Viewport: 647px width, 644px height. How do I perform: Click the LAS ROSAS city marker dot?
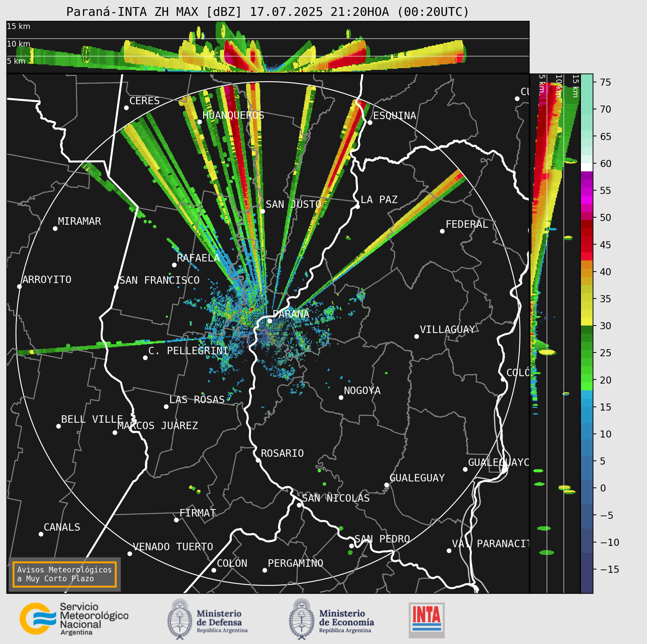[x=166, y=407]
